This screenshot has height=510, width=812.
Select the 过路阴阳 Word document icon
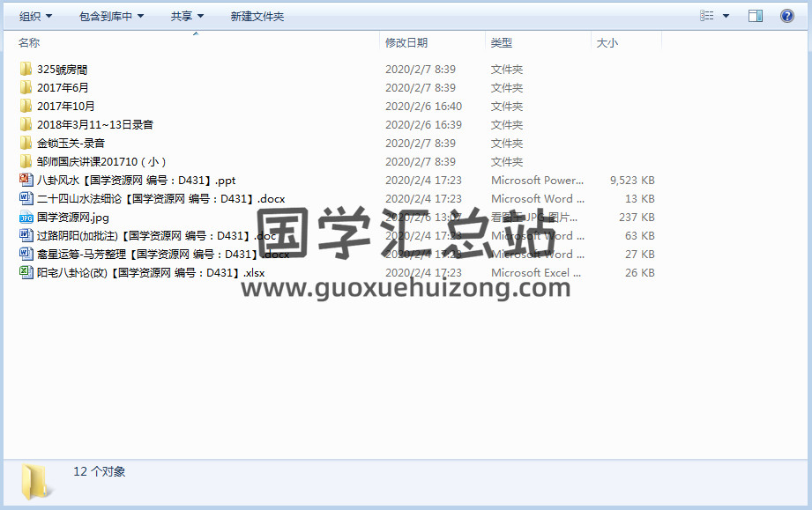point(26,235)
